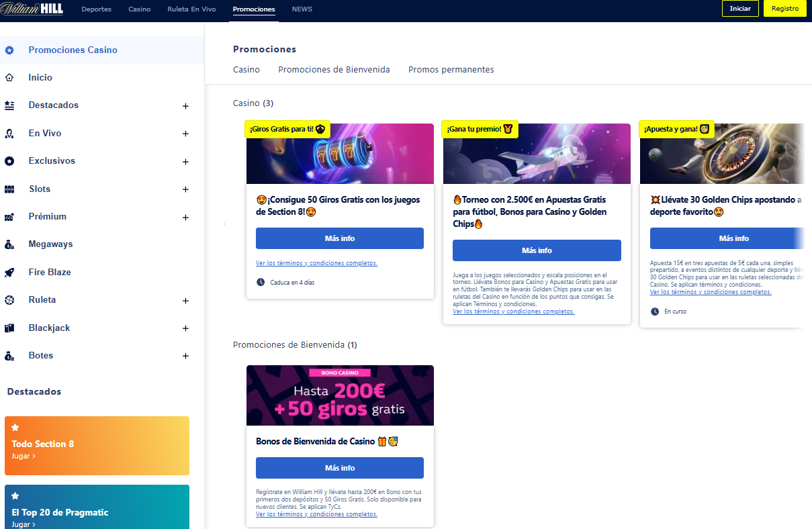Open terms link under 50 Giros Gratis
This screenshot has height=529, width=812.
click(x=316, y=263)
